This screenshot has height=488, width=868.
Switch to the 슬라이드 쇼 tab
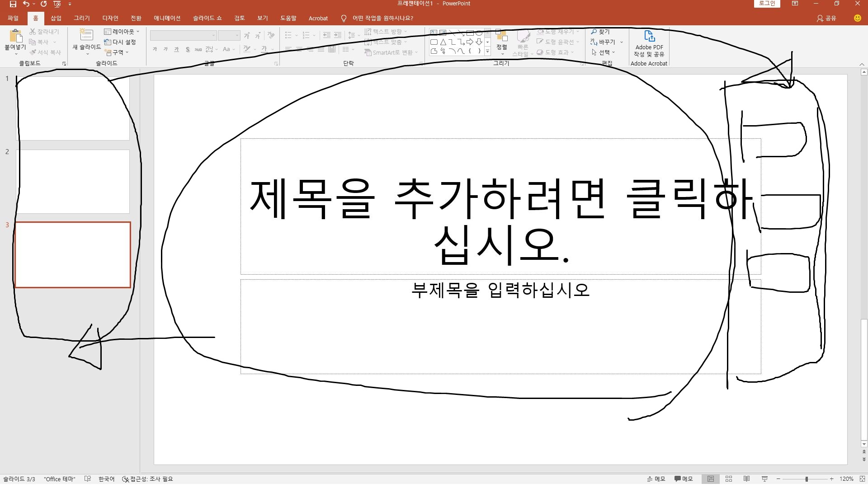click(x=208, y=18)
